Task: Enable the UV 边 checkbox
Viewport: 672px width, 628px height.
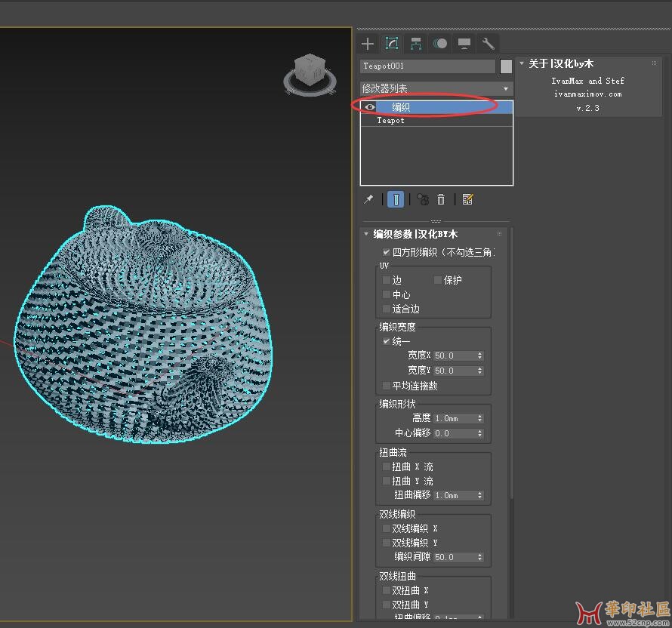Action: click(x=386, y=280)
